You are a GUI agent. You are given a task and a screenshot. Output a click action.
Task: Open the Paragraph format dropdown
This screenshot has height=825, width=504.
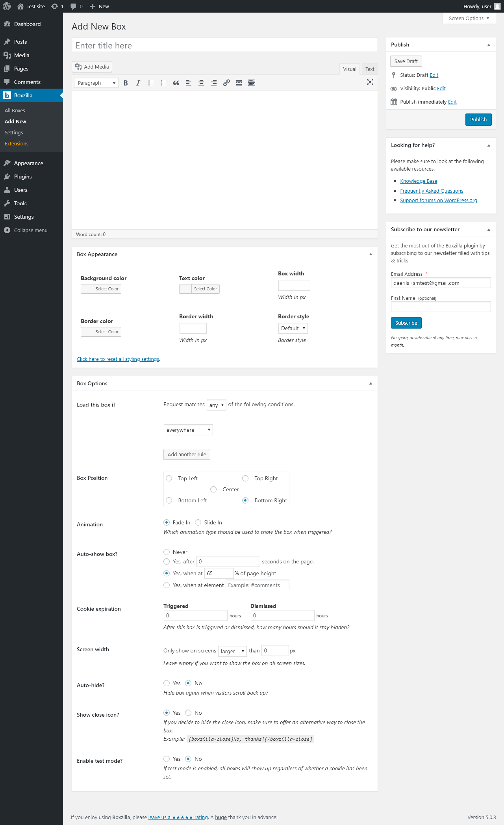point(96,83)
